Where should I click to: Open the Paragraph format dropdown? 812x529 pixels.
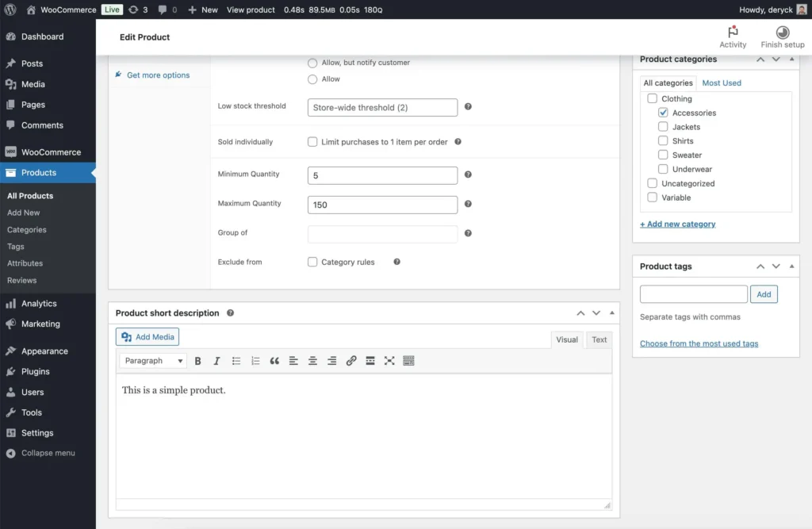[x=153, y=361]
